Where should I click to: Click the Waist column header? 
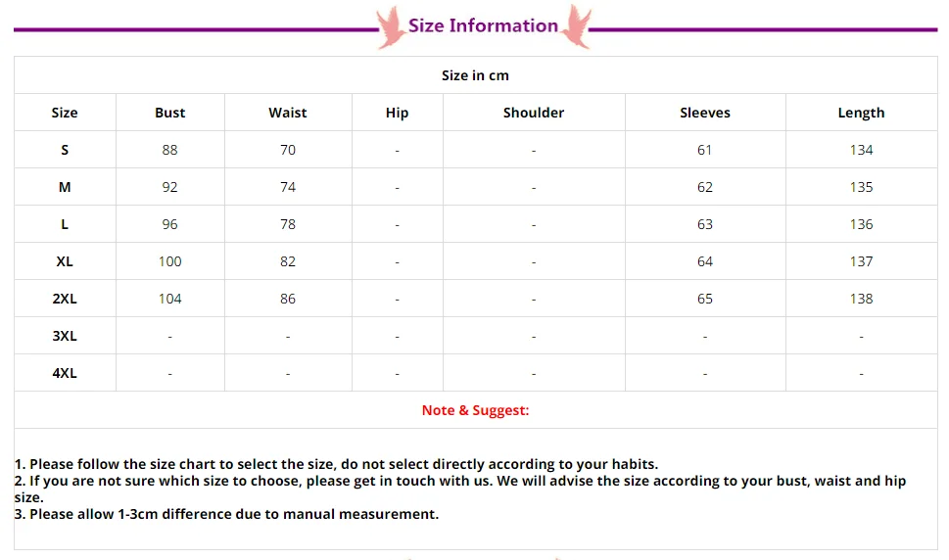288,113
